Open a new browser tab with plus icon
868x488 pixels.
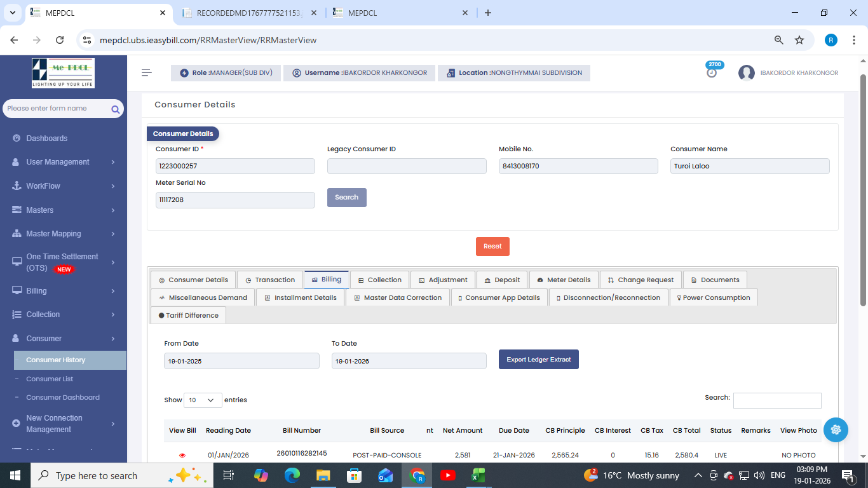[x=488, y=13]
